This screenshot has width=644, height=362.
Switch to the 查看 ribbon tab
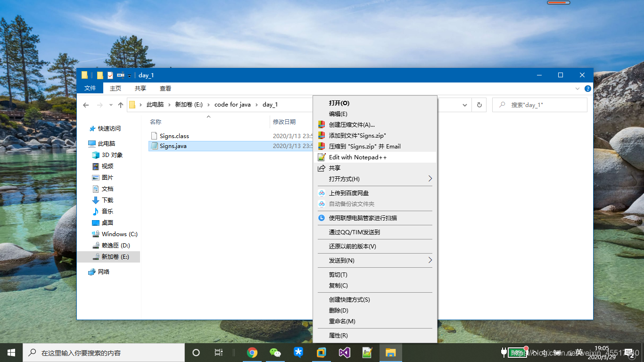165,88
